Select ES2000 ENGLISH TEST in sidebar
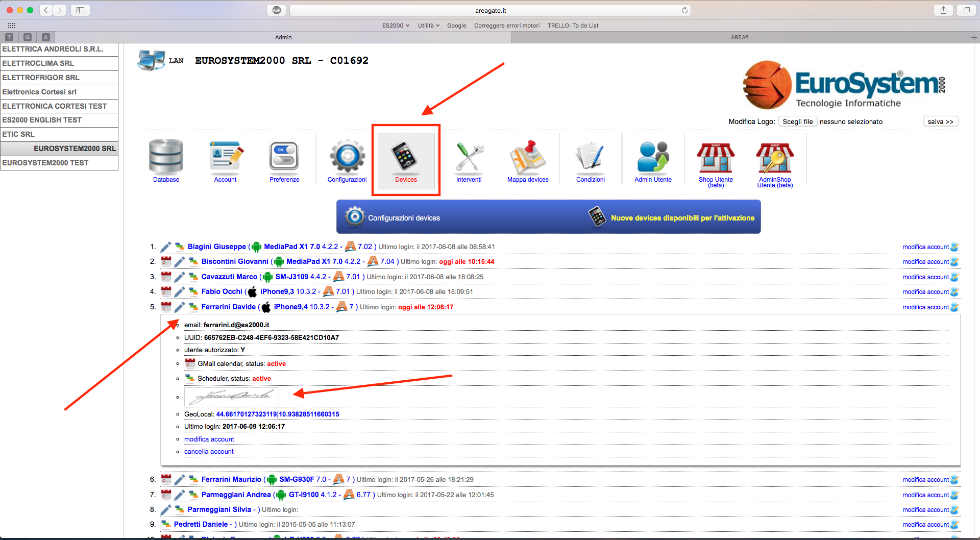The height and width of the screenshot is (540, 980). 59,120
